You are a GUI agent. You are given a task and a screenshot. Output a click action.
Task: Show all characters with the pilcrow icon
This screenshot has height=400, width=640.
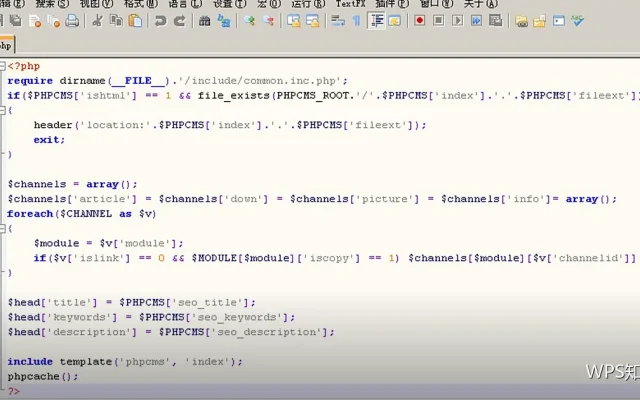point(356,20)
